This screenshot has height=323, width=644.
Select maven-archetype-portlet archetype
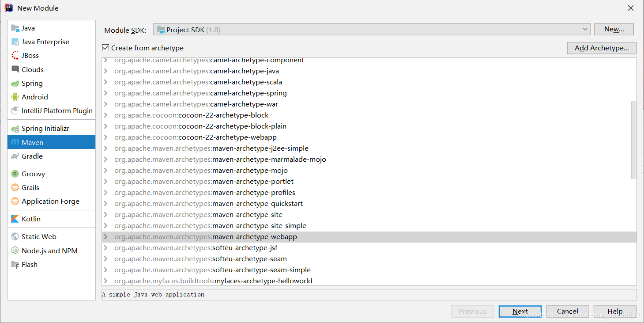[369, 182]
